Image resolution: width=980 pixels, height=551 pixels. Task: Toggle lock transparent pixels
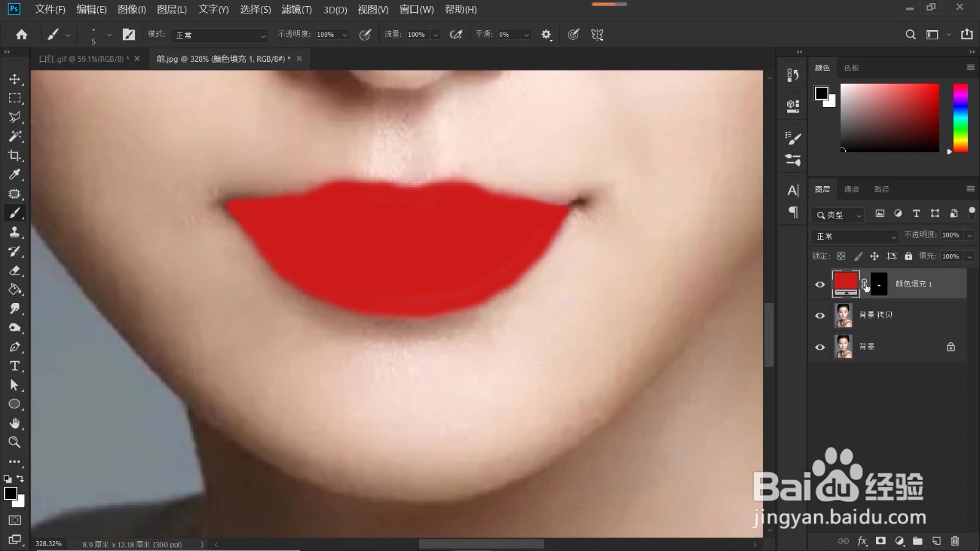pyautogui.click(x=841, y=257)
